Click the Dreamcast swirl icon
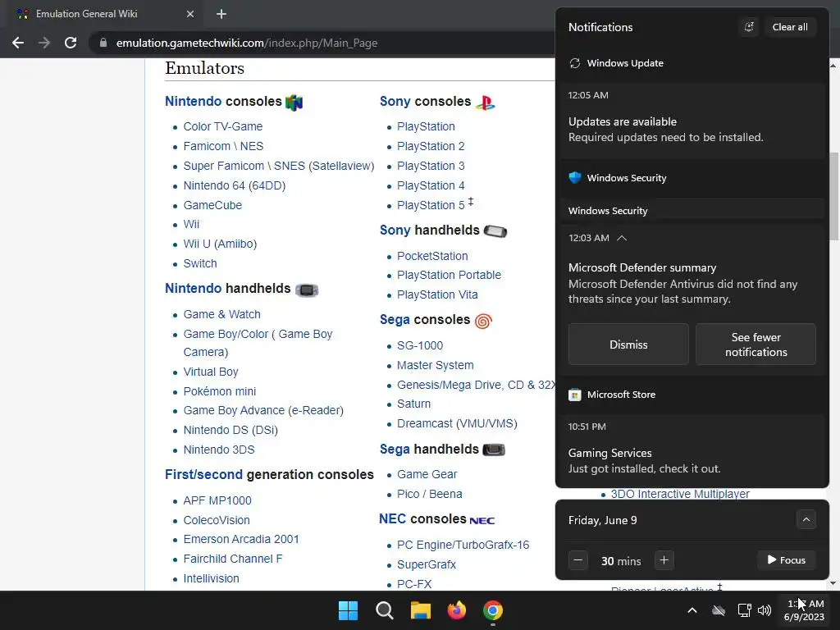The width and height of the screenshot is (840, 630). point(483,321)
